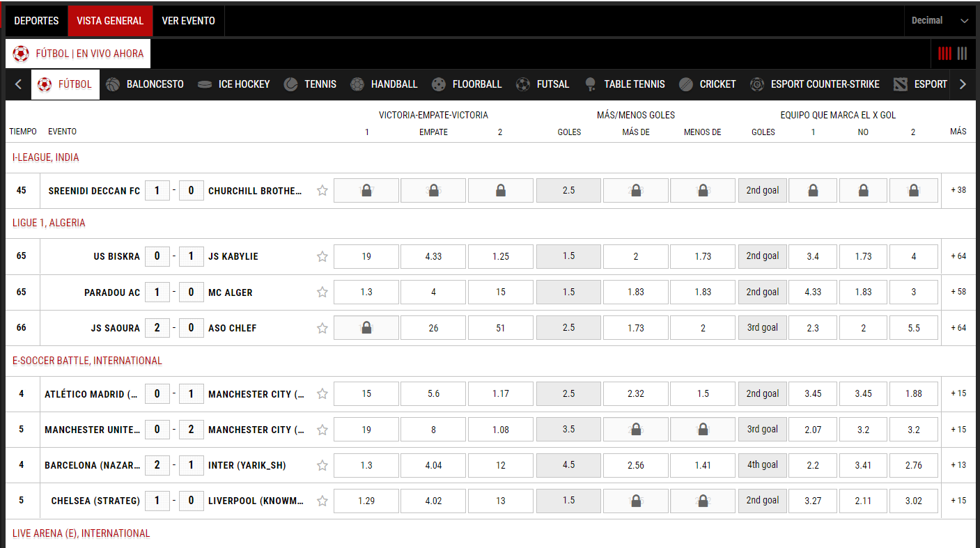Expand +13 more markets for Barcelona match
The height and width of the screenshot is (548, 980).
(958, 465)
